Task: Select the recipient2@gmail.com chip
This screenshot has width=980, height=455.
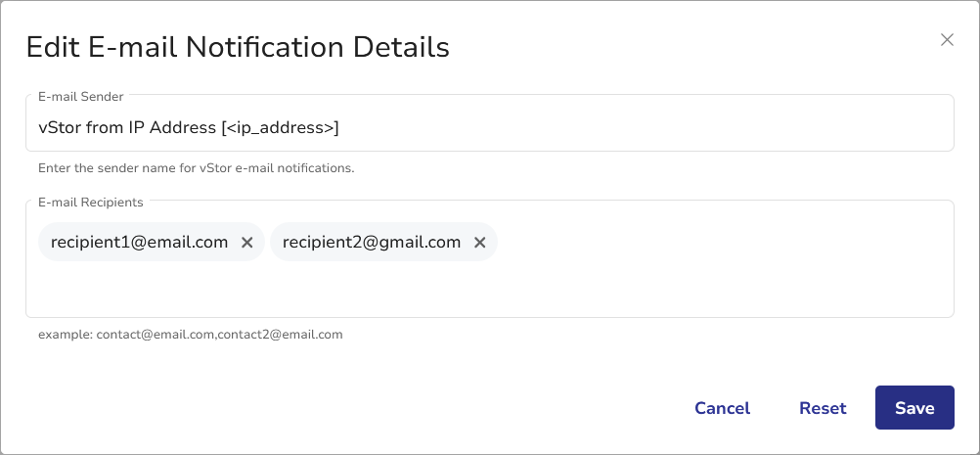Action: pyautogui.click(x=372, y=243)
